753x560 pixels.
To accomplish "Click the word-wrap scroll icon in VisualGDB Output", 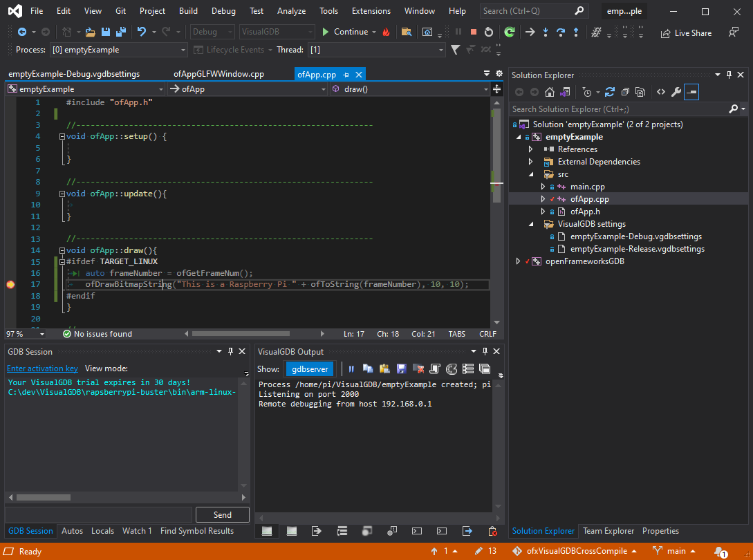I will [435, 369].
